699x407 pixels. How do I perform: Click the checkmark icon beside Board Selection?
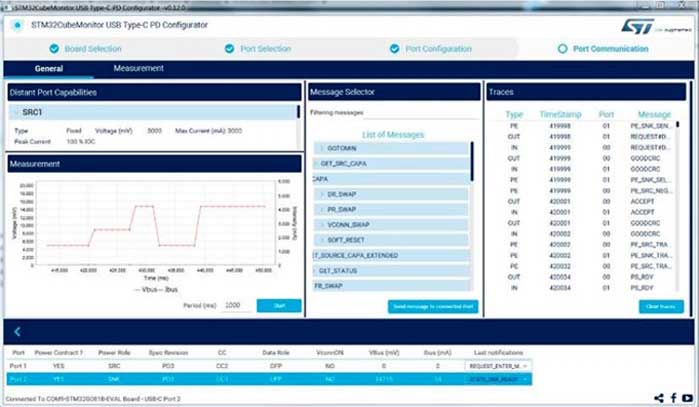pyautogui.click(x=56, y=48)
